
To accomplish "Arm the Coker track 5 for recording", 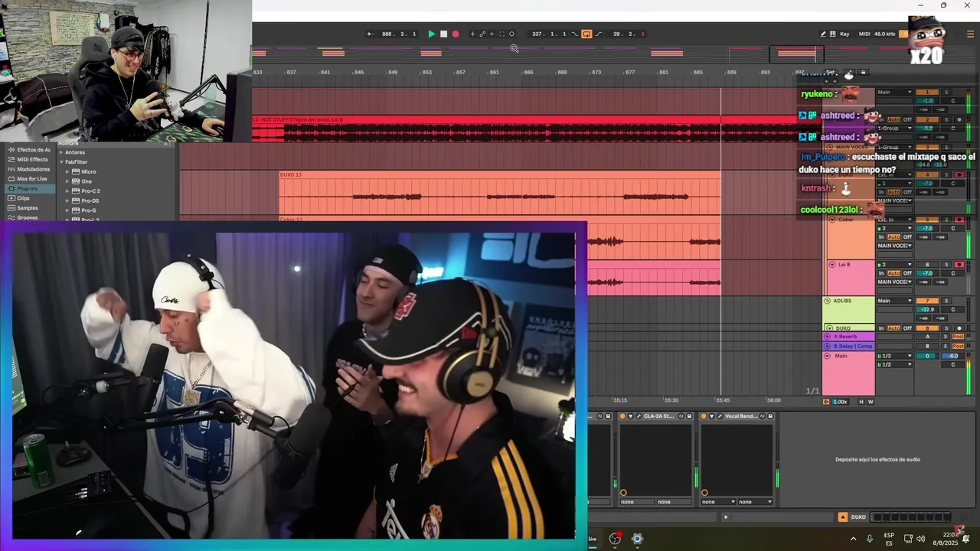I will (959, 220).
